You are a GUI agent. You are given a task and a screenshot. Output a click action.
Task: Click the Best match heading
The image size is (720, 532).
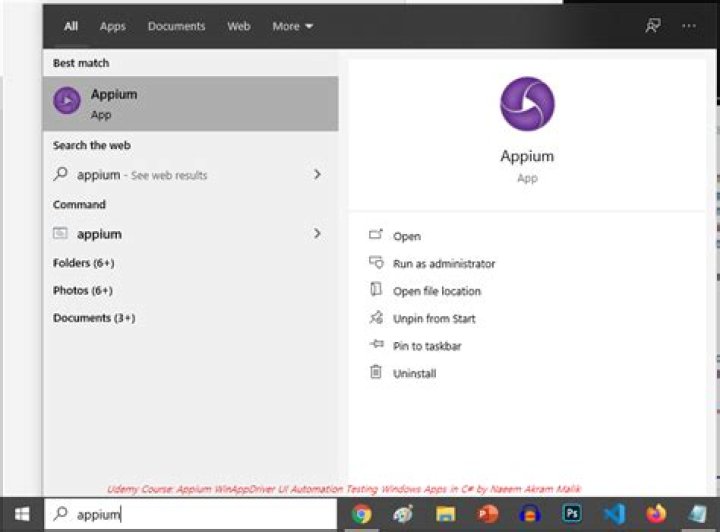pos(81,63)
